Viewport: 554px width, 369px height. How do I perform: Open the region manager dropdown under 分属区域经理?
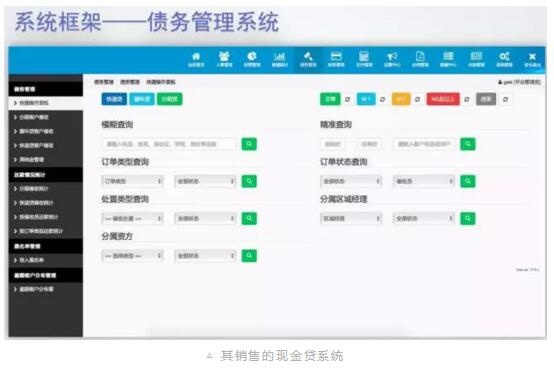click(x=351, y=218)
